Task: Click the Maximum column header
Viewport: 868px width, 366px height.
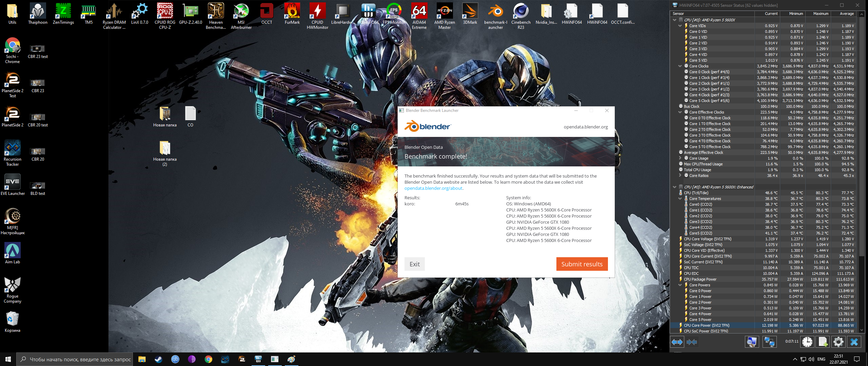Action: pyautogui.click(x=821, y=14)
